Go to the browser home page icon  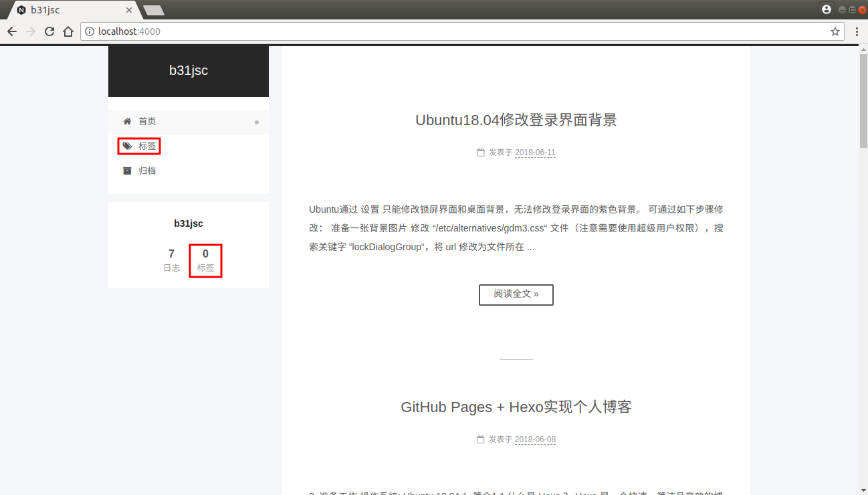[x=68, y=31]
